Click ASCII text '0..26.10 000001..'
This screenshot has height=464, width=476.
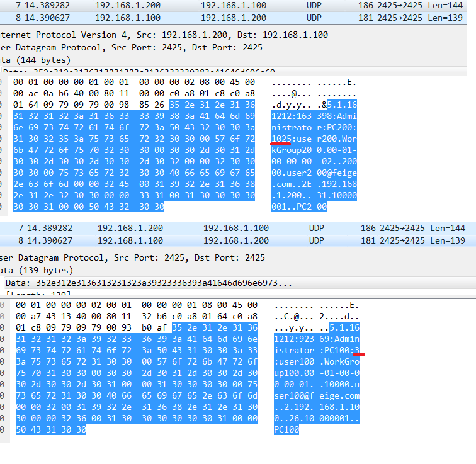(317, 418)
